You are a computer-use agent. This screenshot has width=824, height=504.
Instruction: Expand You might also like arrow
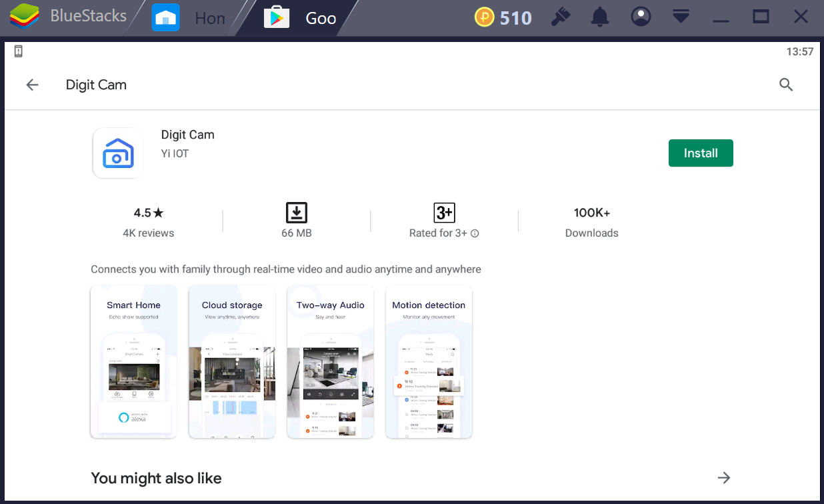(x=724, y=477)
